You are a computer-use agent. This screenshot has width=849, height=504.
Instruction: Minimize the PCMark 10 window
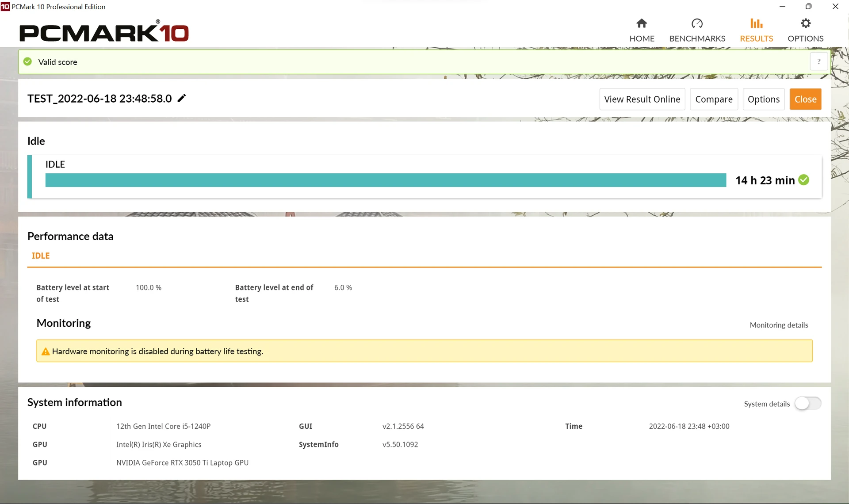pyautogui.click(x=782, y=7)
